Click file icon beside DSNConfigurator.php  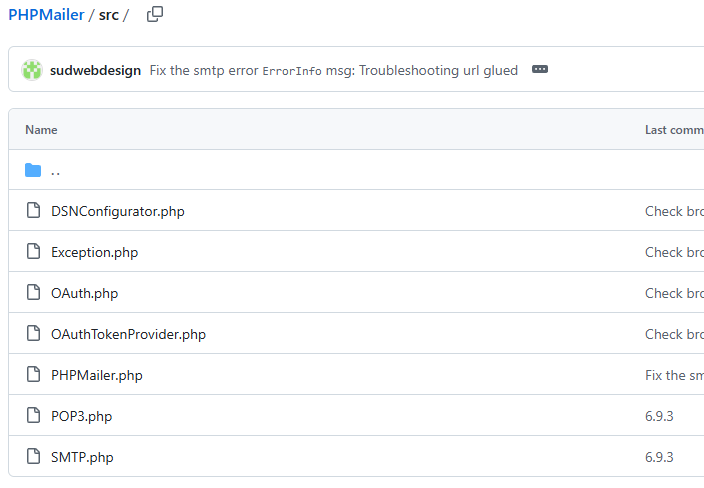click(x=33, y=210)
